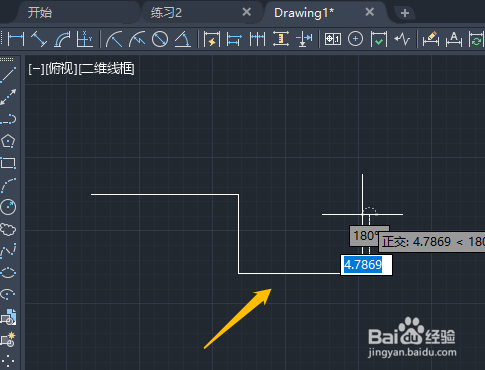Select the Continue dimension tool
This screenshot has width=485, height=370.
(x=257, y=39)
